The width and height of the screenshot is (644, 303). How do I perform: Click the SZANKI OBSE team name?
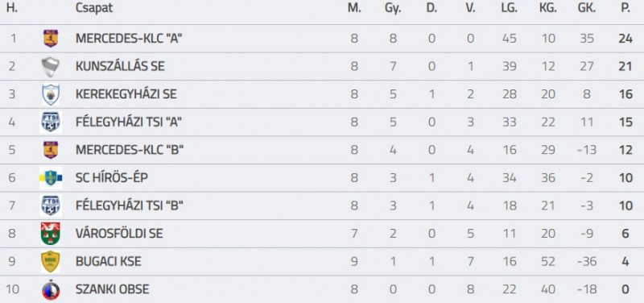(112, 289)
